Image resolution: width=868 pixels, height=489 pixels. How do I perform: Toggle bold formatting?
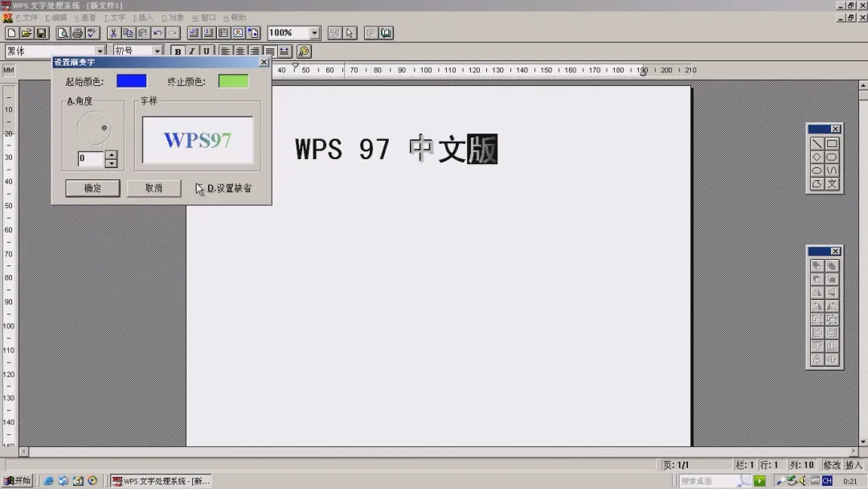point(177,51)
